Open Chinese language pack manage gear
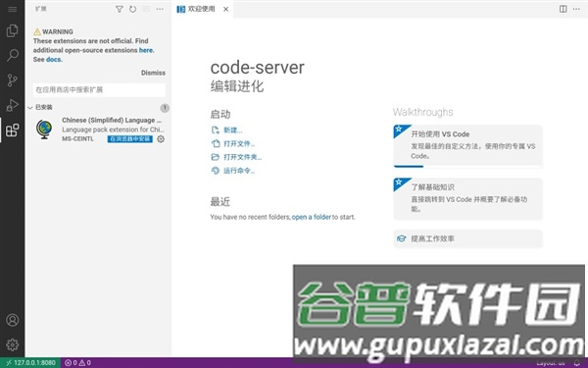The image size is (588, 368). coord(161,139)
